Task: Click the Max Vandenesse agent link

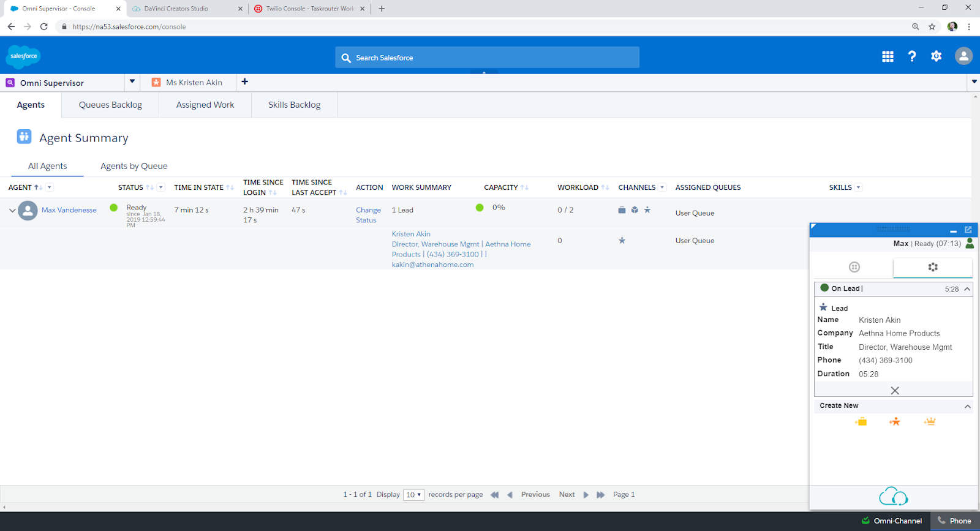Action: [x=69, y=210]
